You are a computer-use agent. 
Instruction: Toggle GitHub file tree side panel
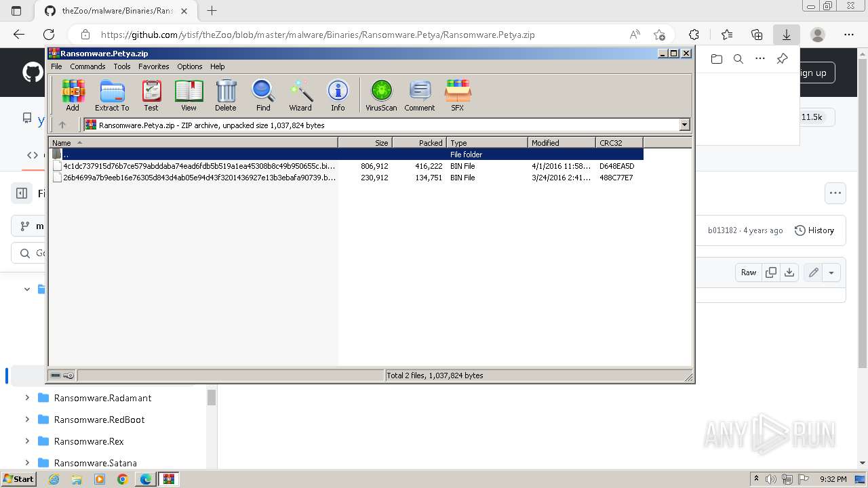(x=22, y=193)
